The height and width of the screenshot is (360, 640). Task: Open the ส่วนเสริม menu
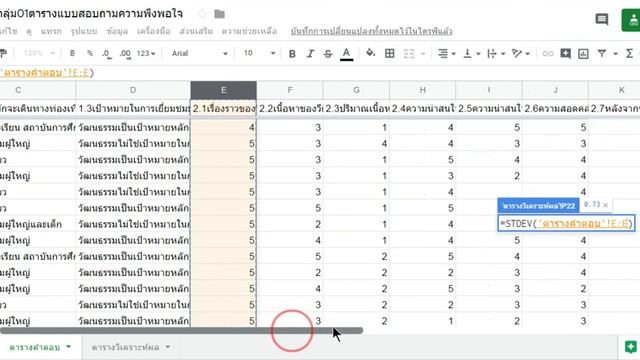(196, 31)
